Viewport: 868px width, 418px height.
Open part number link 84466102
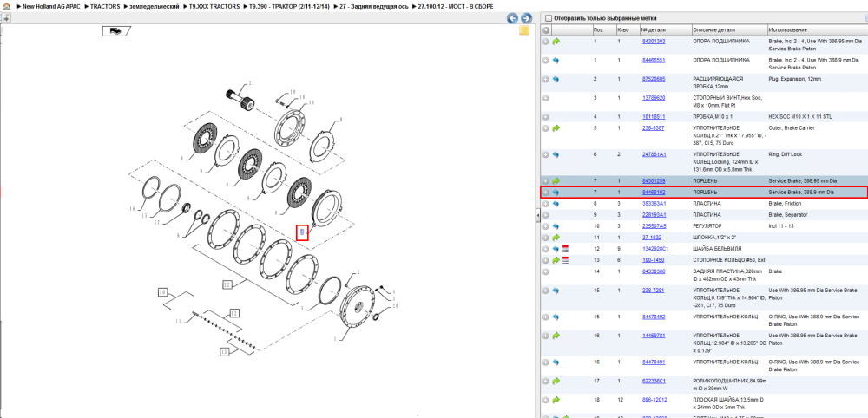tap(654, 192)
